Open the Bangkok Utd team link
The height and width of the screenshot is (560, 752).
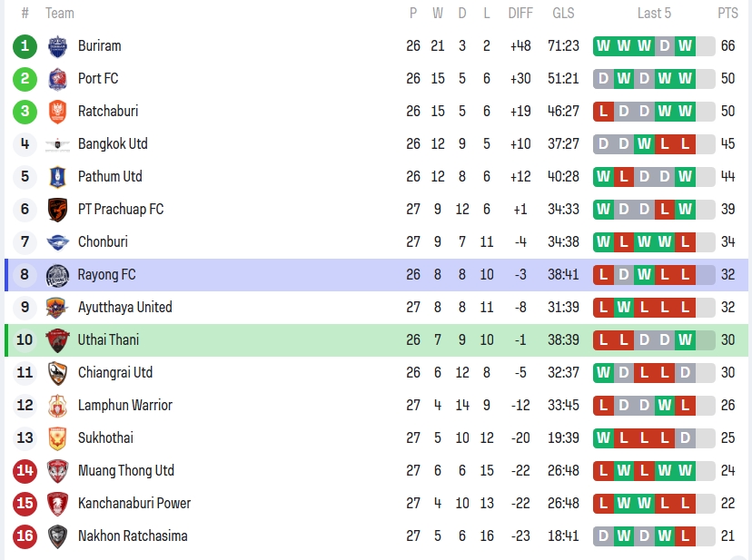pyautogui.click(x=113, y=144)
